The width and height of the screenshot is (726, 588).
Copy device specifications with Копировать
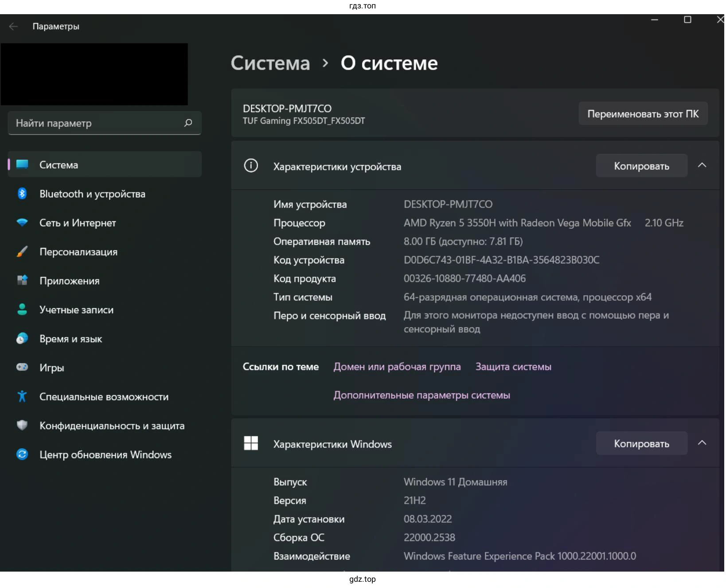pyautogui.click(x=641, y=166)
